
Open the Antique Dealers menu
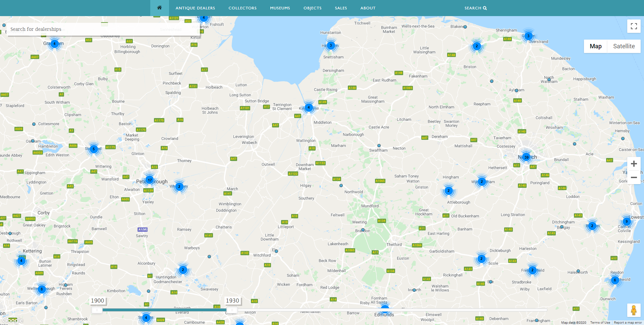click(x=195, y=8)
